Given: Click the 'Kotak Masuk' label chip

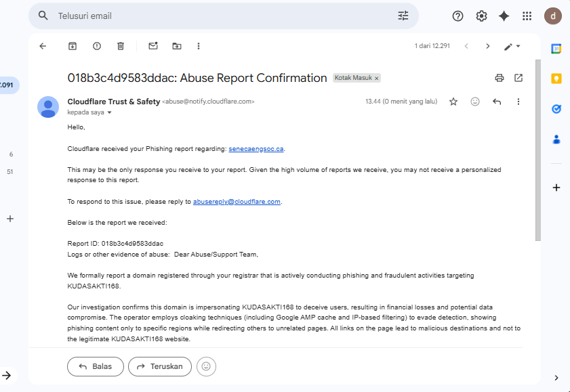Looking at the screenshot, I should 353,78.
